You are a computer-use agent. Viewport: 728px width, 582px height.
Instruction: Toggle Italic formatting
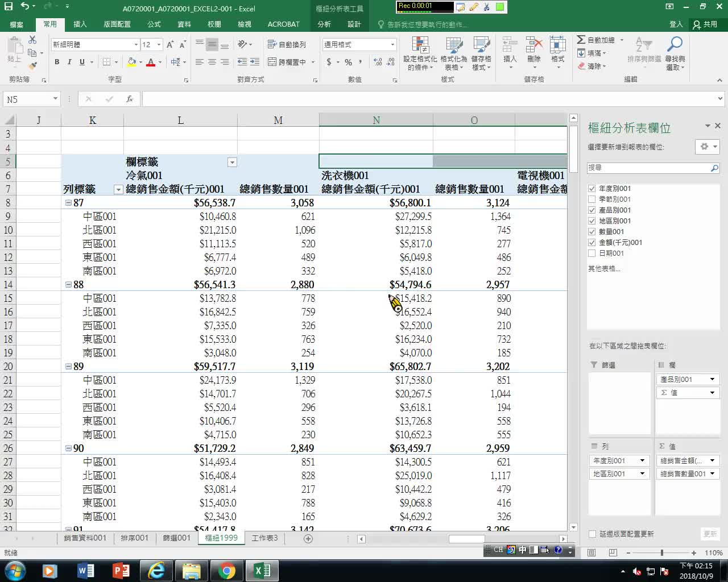point(69,62)
